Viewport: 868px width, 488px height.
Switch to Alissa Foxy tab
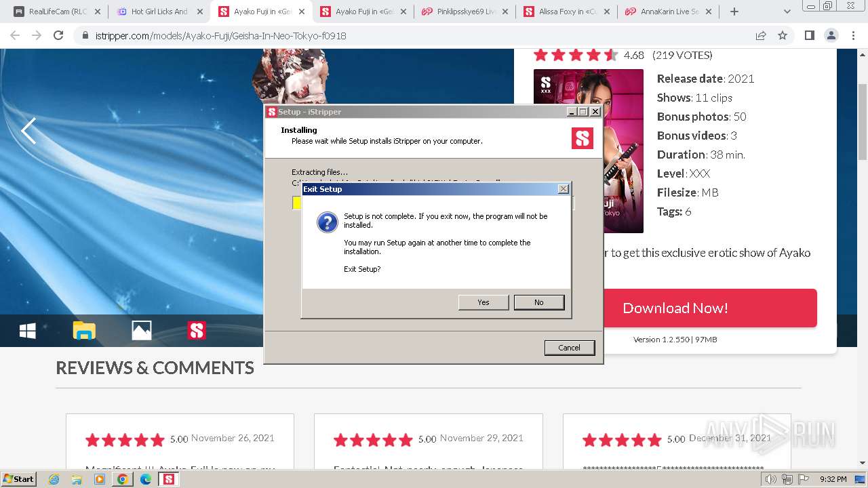coord(566,12)
